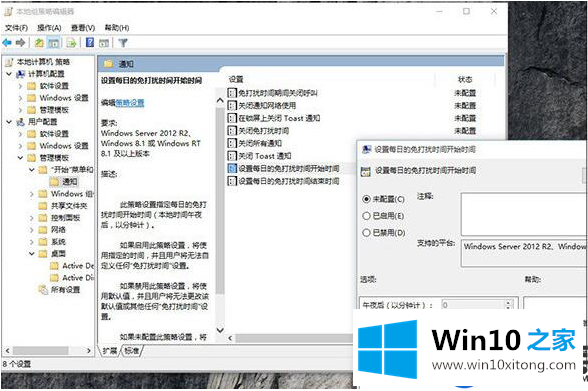Click the 状态 column header
588x391 pixels.
click(465, 79)
